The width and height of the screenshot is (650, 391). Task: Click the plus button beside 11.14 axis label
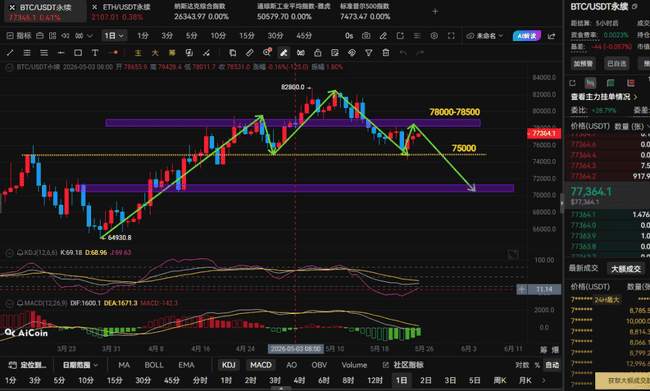(x=521, y=289)
